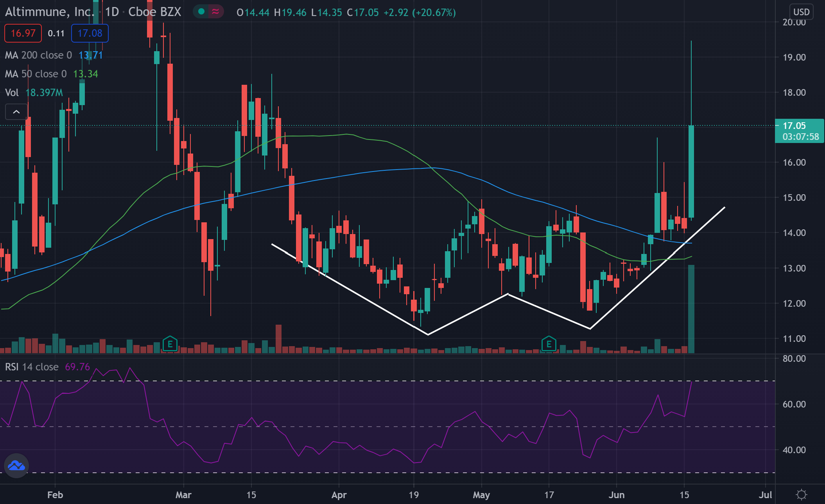Click the Jun label on time axis
The image size is (825, 504).
617,495
